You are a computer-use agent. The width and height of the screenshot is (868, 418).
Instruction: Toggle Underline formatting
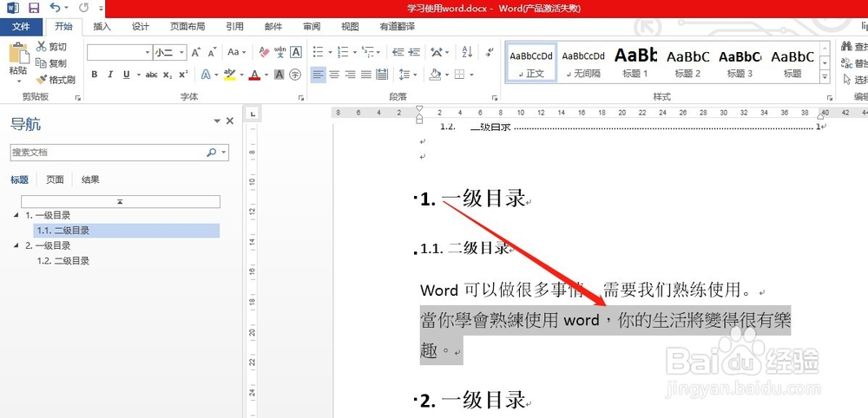click(126, 74)
